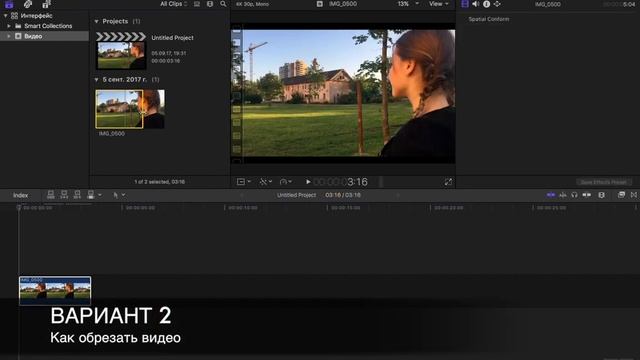The height and width of the screenshot is (360, 640).
Task: Click Untitled Project title above timeline
Action: pos(296,196)
